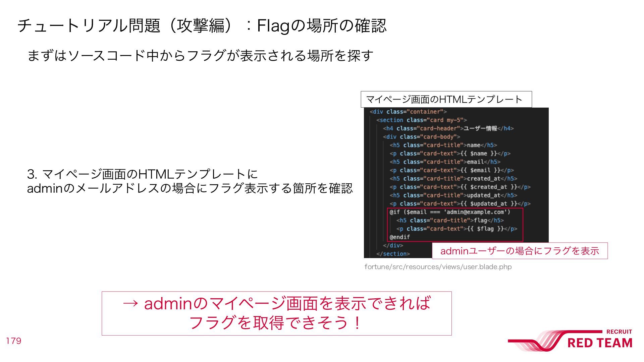Click the {{ $email }} code line
Image resolution: width=644 pixels, height=362 pixels.
452,170
